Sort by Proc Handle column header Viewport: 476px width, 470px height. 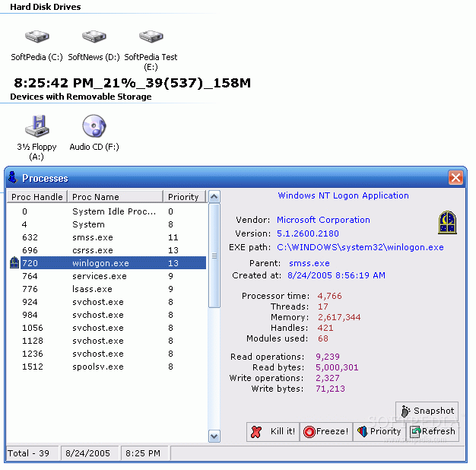coord(37,197)
